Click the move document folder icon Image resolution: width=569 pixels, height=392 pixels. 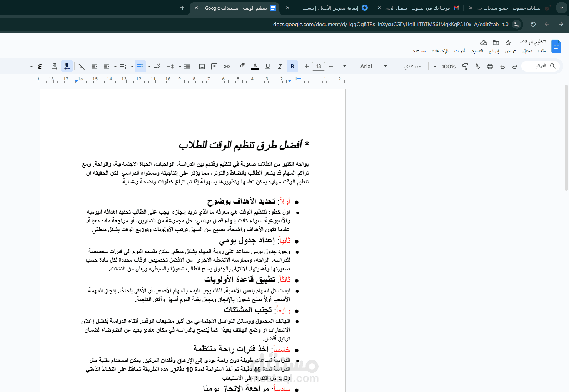[x=496, y=43]
